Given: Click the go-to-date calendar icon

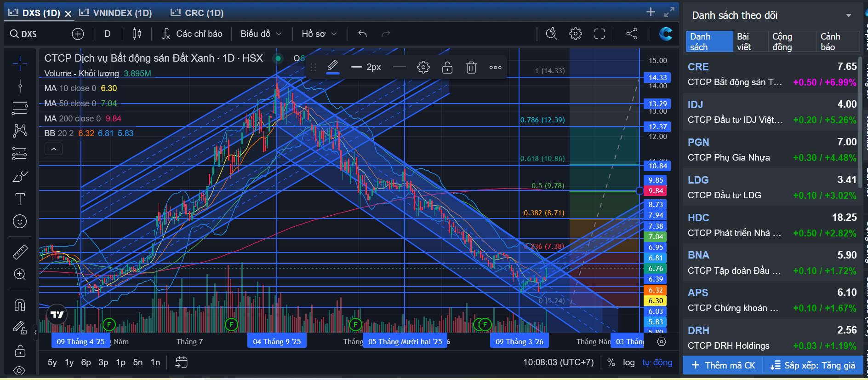Looking at the screenshot, I should (181, 363).
